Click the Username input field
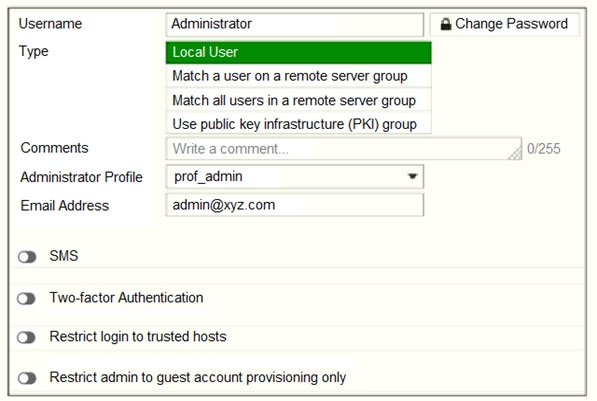Viewport: 597px width, 401px height. click(295, 24)
